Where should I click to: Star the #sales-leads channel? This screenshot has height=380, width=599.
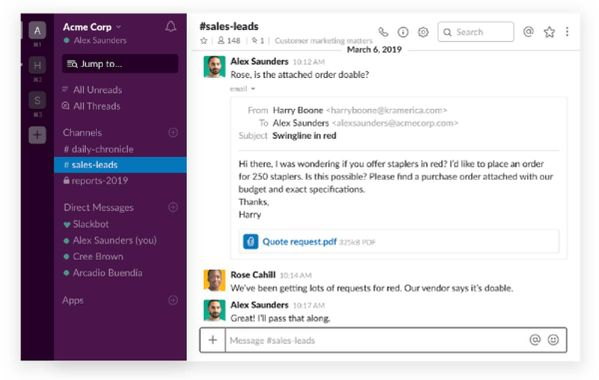pyautogui.click(x=204, y=40)
